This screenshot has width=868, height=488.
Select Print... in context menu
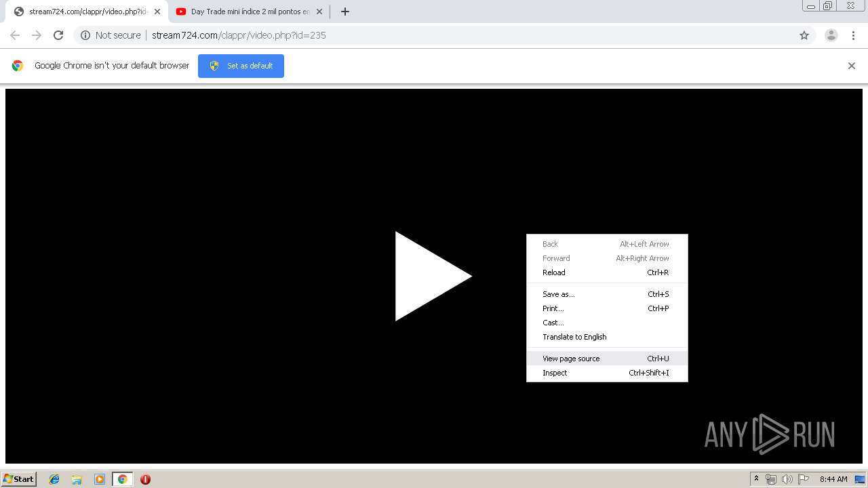[x=607, y=308]
